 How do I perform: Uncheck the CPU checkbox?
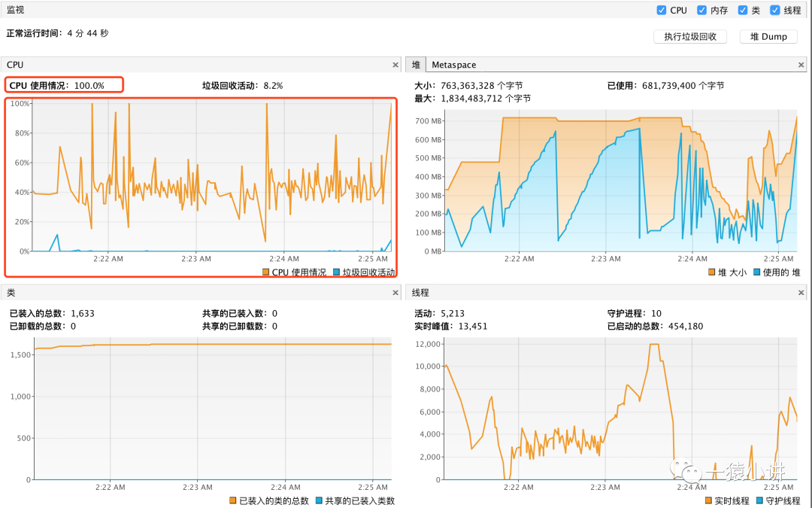click(662, 10)
